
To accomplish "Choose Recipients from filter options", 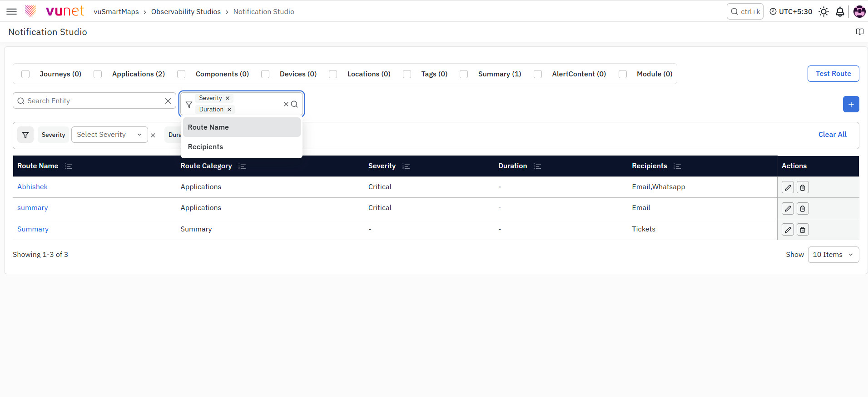I will 242,147.
